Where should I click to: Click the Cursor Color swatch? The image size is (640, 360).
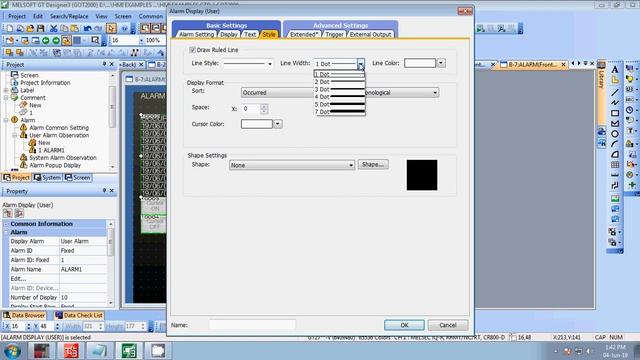click(256, 124)
